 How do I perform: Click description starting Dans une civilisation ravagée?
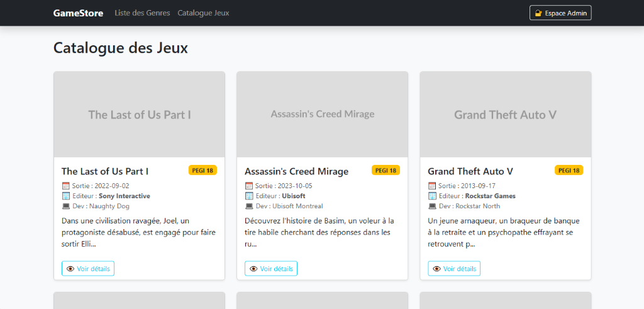[138, 233]
